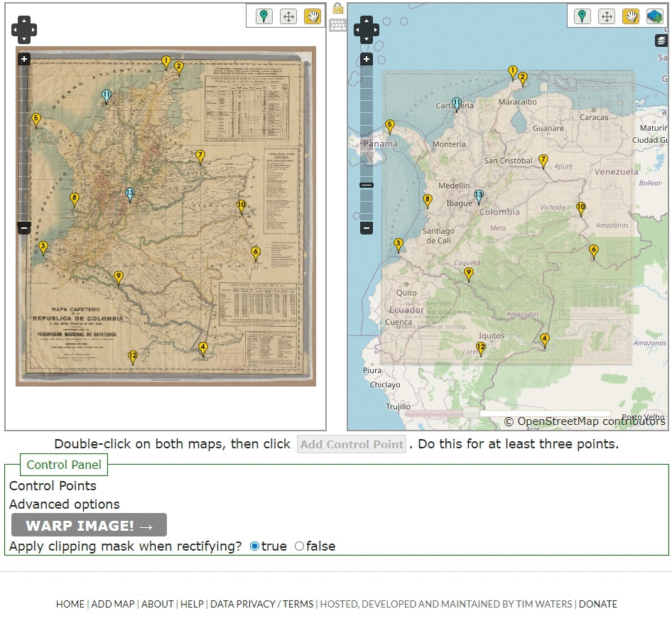Click the Add Control Point button

point(351,445)
